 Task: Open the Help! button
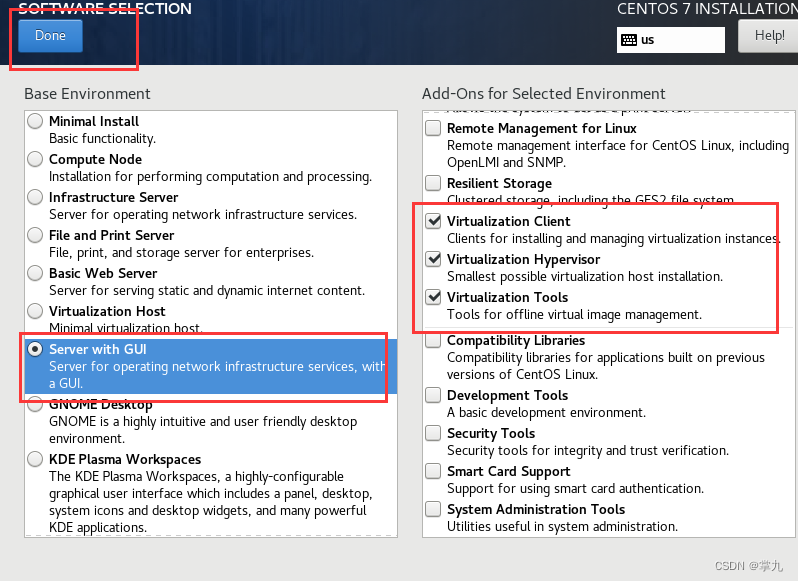pos(769,36)
